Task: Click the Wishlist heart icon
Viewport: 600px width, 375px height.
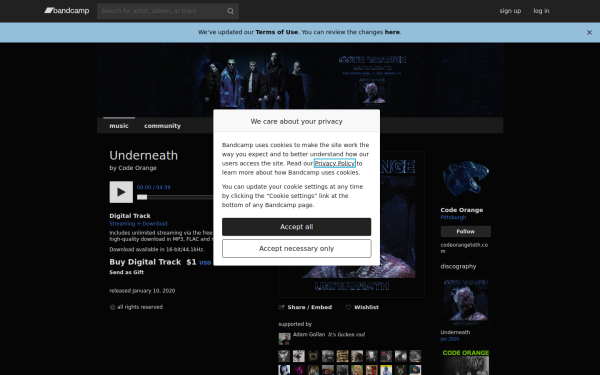Action: (348, 307)
